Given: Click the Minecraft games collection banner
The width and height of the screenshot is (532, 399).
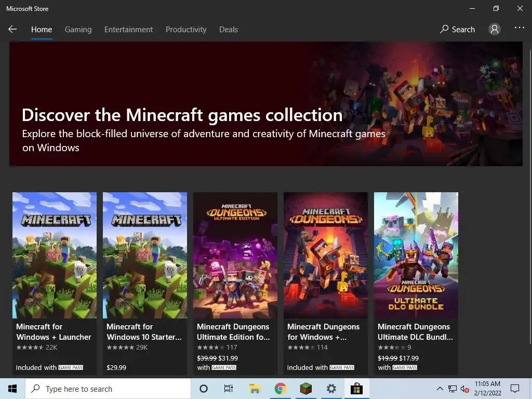Looking at the screenshot, I should tap(265, 104).
